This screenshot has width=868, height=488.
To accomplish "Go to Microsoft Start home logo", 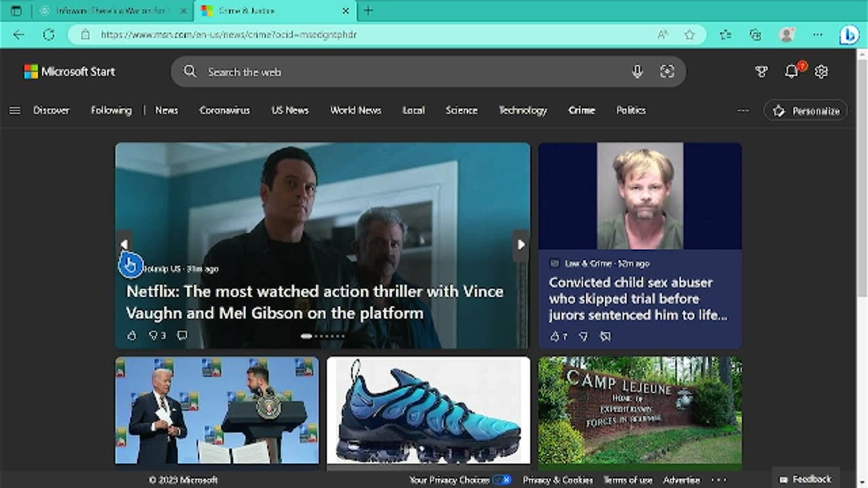I will click(70, 72).
